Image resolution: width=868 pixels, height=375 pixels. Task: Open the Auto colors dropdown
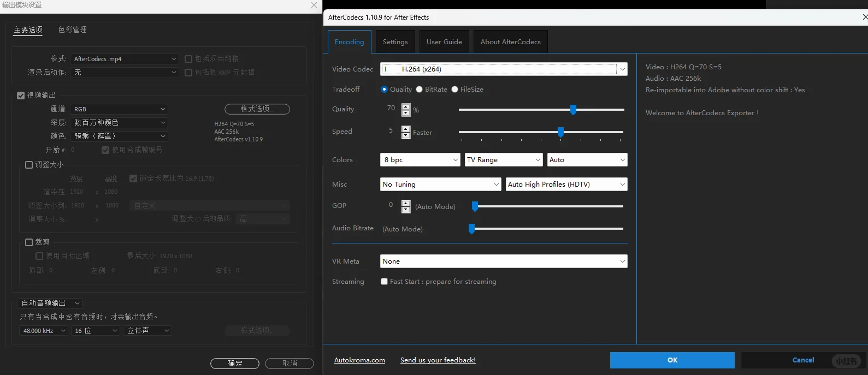coord(587,160)
